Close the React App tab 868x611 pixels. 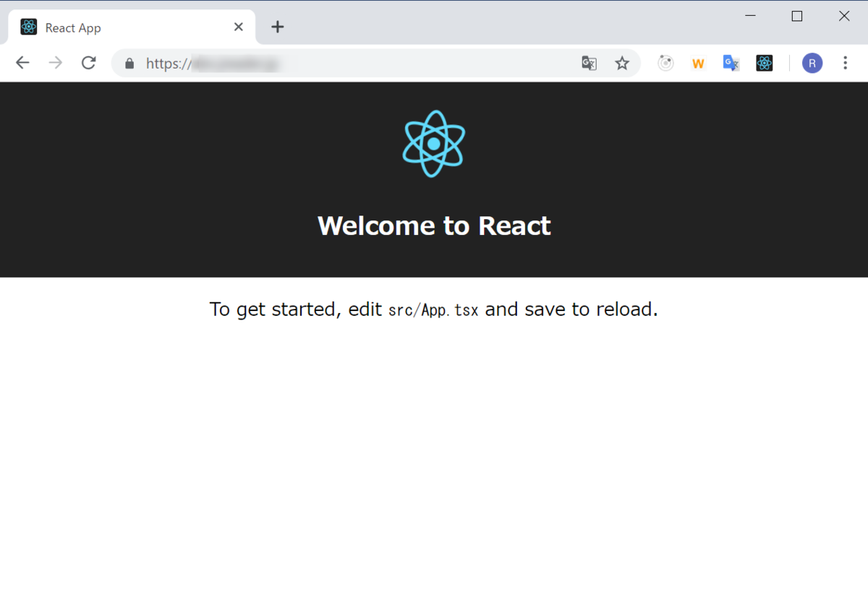click(239, 27)
